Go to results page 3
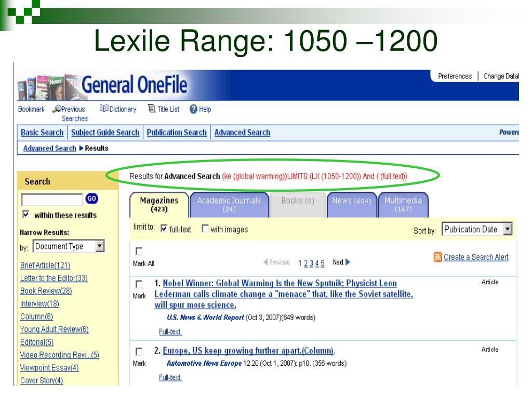The height and width of the screenshot is (399, 532). (x=311, y=263)
